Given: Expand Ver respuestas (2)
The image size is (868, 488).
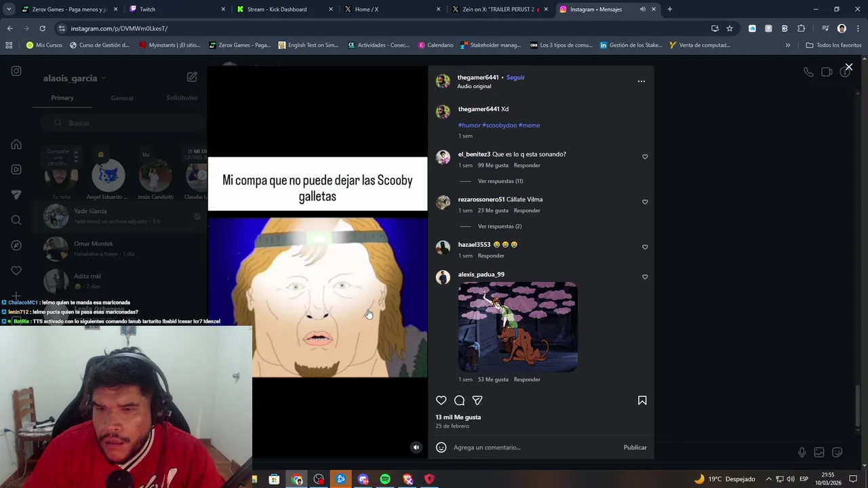Looking at the screenshot, I should point(500,226).
